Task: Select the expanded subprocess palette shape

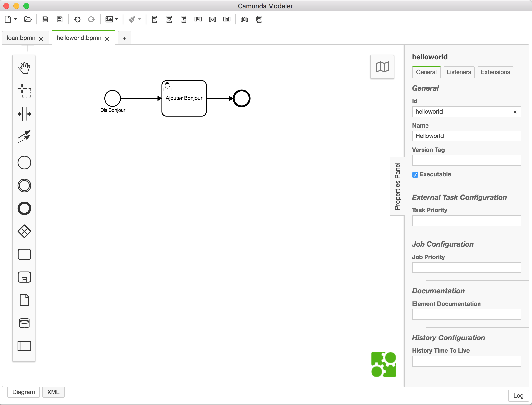Action: [x=24, y=277]
